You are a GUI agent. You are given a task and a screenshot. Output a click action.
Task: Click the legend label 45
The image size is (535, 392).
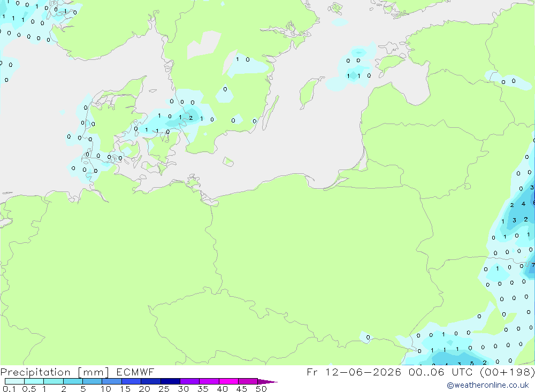tap(242, 389)
